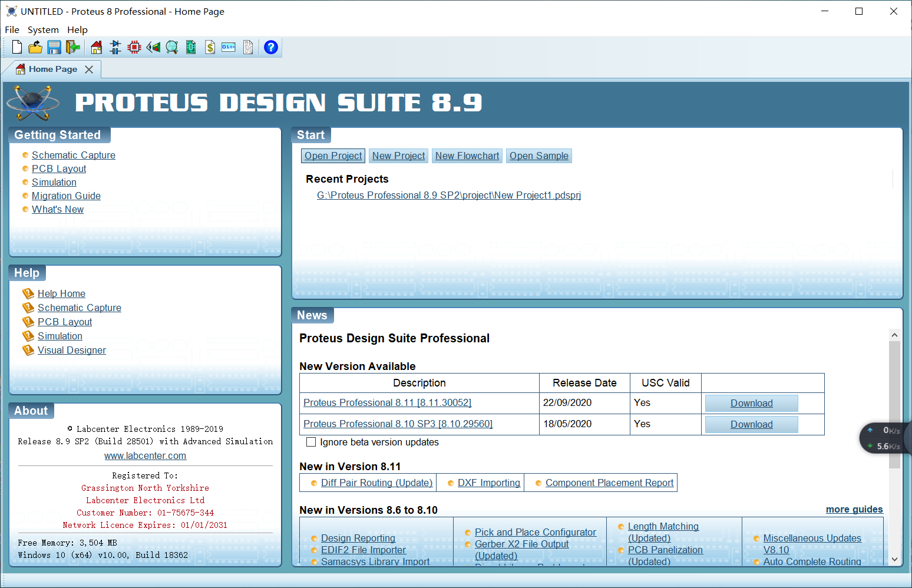Open PCB Layout chip icon

[134, 47]
